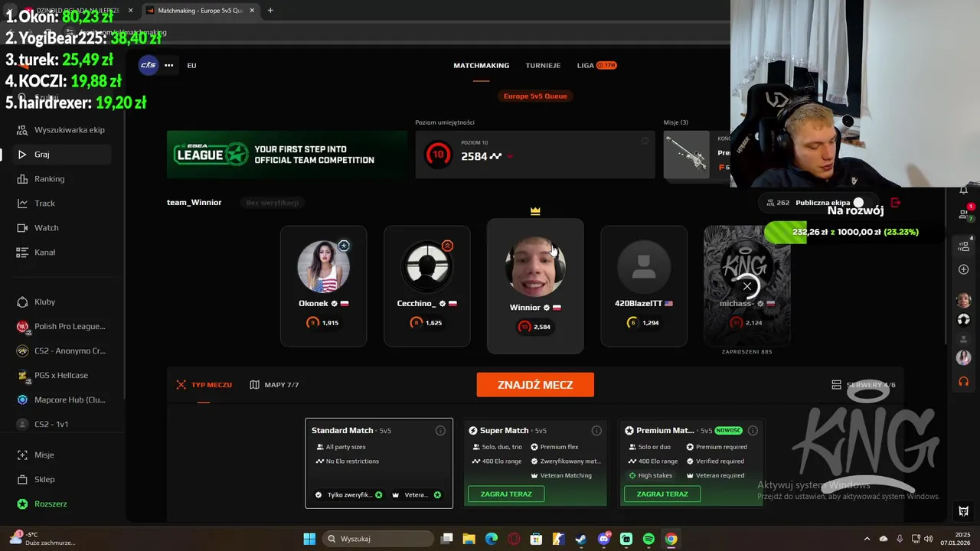Toggle the Tylko zweryfikowani option

pos(348,495)
